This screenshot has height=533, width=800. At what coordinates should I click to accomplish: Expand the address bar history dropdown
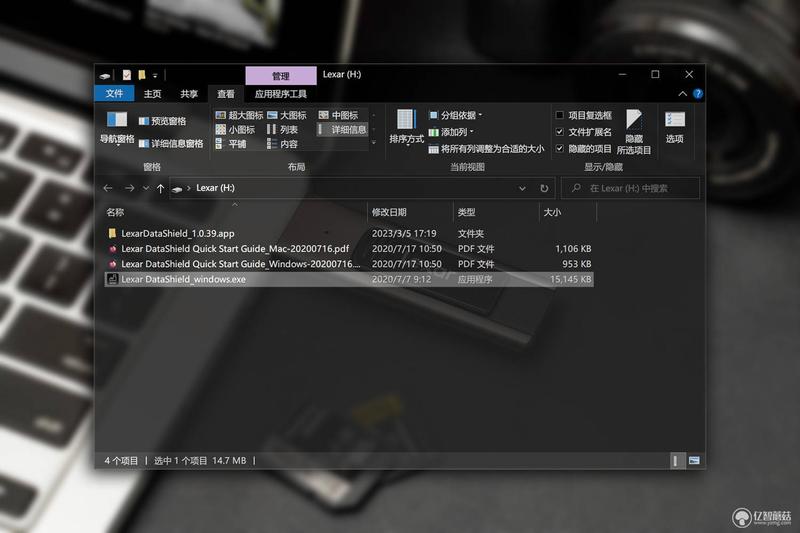coord(522,188)
